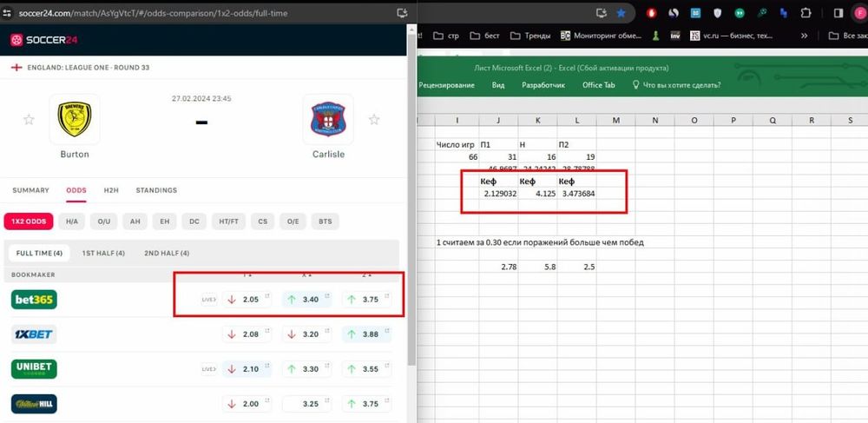Select the CS odds type
The width and height of the screenshot is (868, 423).
click(262, 221)
